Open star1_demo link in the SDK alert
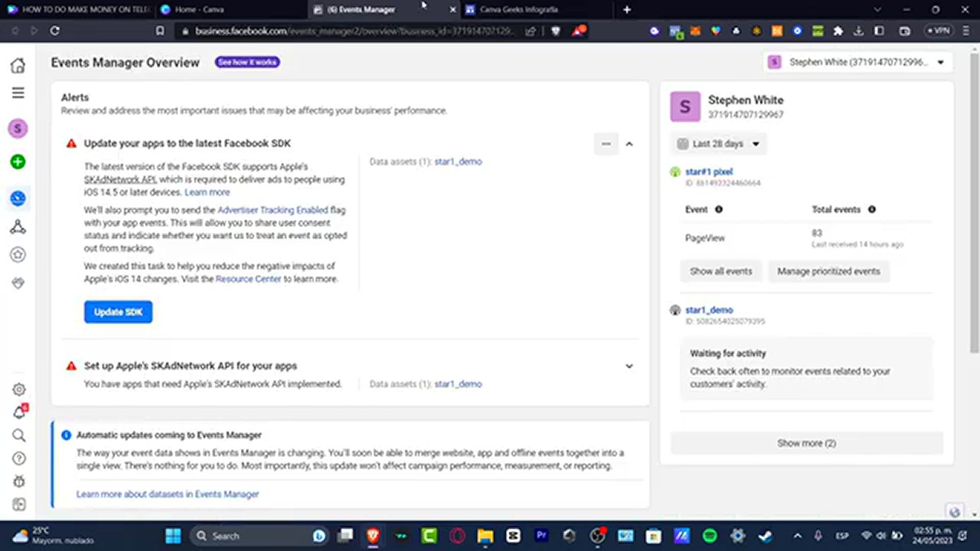 (458, 162)
